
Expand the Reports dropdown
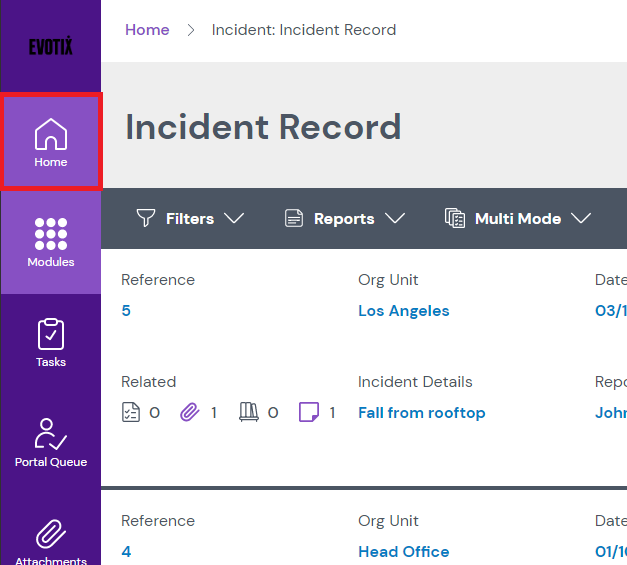point(344,218)
